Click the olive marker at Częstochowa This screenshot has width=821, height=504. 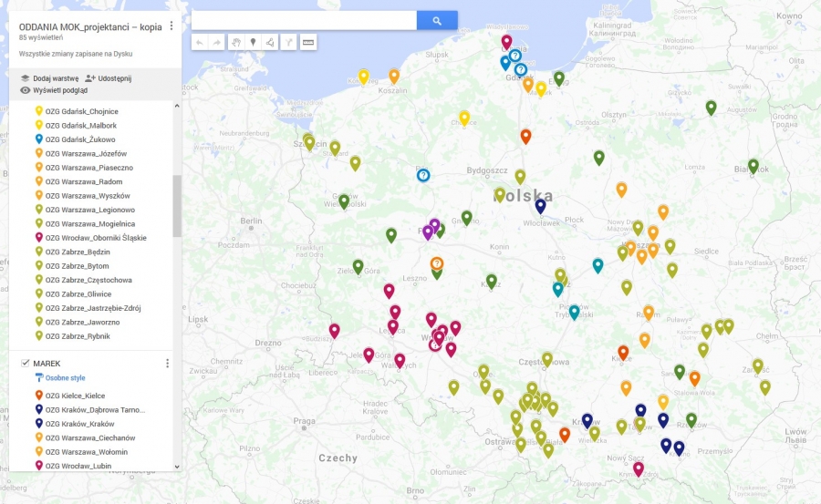click(547, 359)
